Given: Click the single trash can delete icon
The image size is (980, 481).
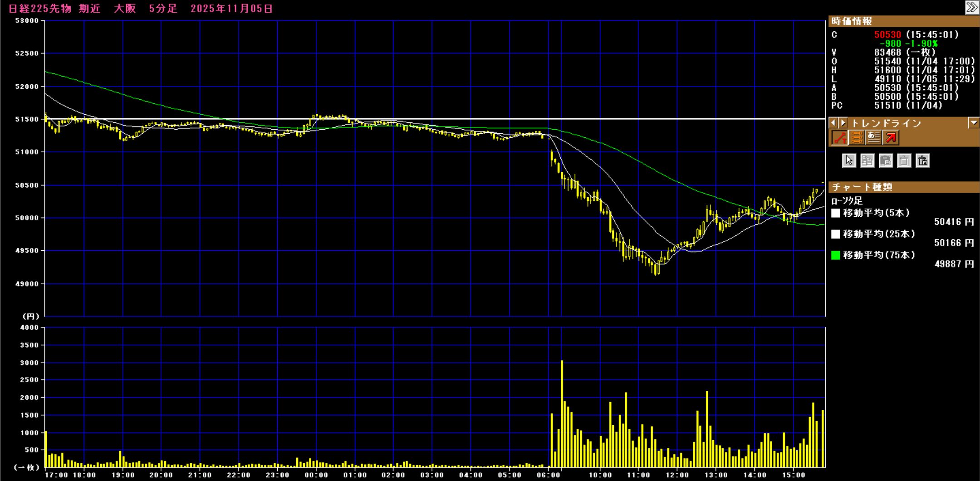Looking at the screenshot, I should point(904,160).
